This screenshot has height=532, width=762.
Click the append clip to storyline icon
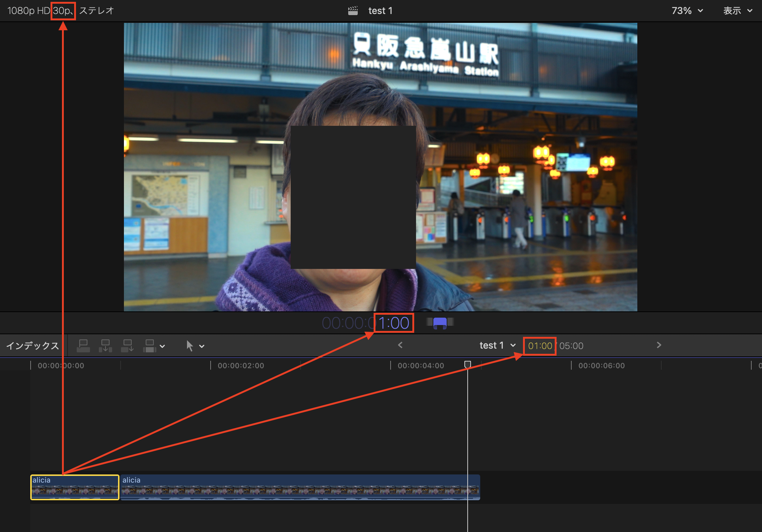[x=127, y=346]
